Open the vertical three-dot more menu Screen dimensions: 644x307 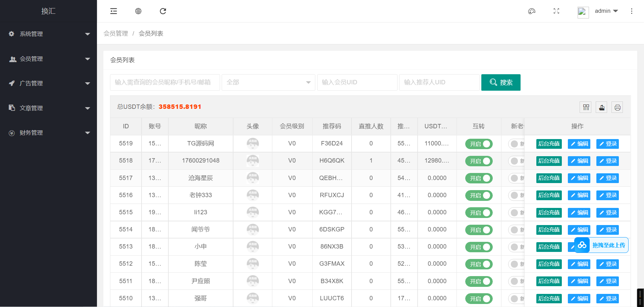[x=632, y=11]
